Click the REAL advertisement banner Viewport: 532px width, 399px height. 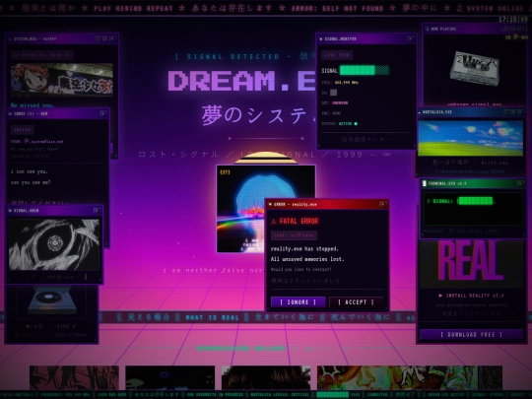[471, 264]
